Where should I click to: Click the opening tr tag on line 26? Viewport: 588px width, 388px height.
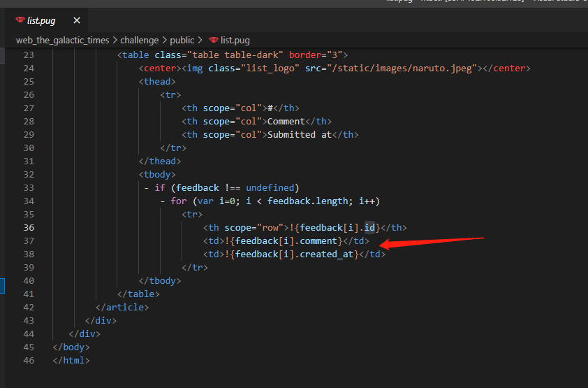[170, 95]
